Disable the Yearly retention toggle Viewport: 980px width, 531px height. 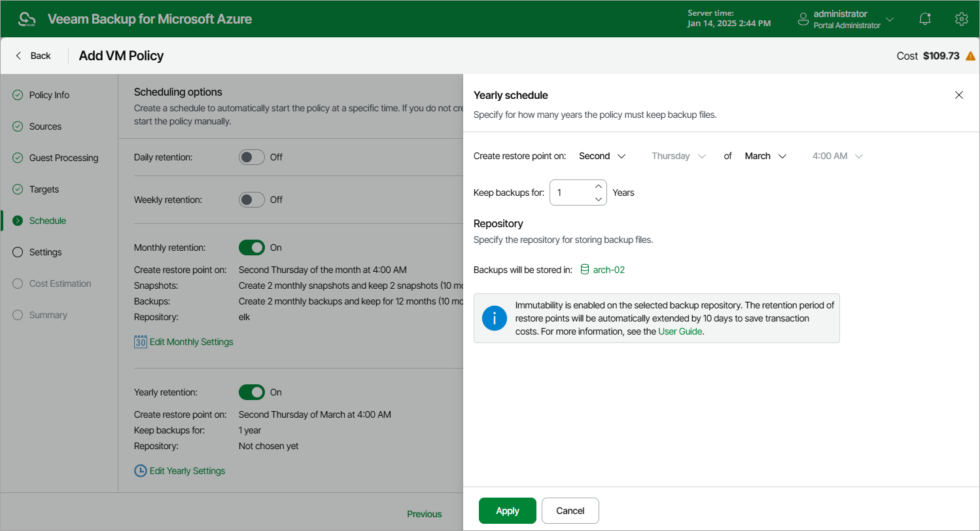[x=252, y=392]
